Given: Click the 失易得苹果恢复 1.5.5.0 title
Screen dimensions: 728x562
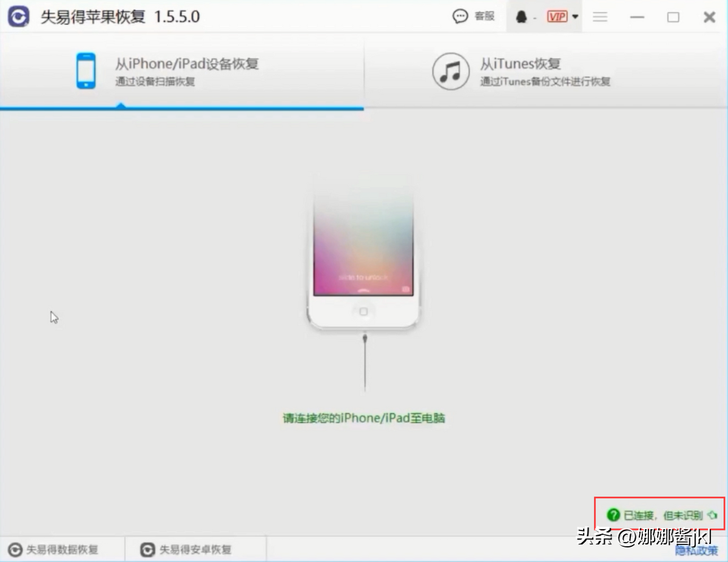Looking at the screenshot, I should 120,16.
